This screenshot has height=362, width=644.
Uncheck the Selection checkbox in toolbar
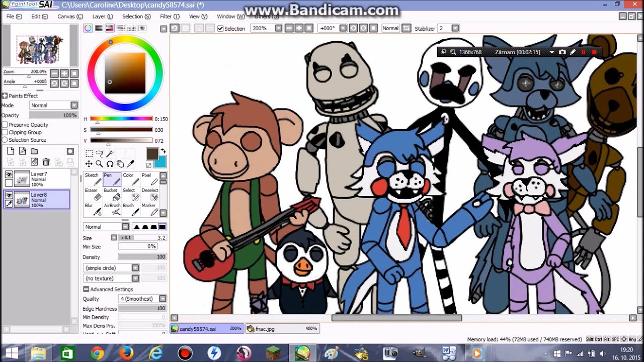coord(220,29)
